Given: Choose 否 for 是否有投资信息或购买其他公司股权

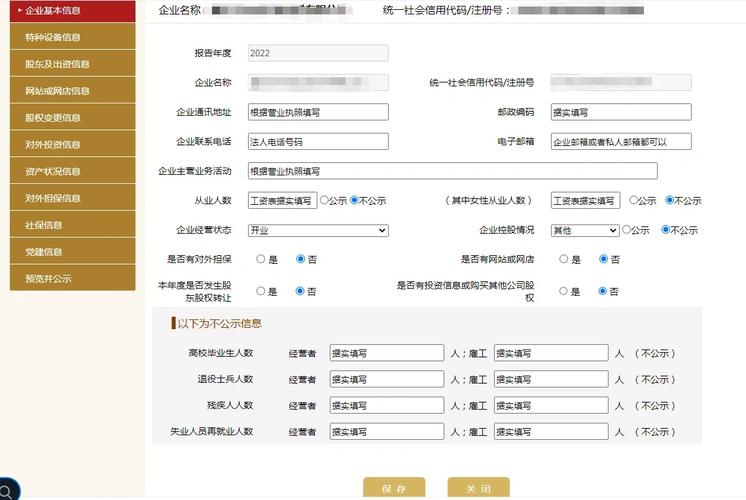Looking at the screenshot, I should pyautogui.click(x=602, y=291).
